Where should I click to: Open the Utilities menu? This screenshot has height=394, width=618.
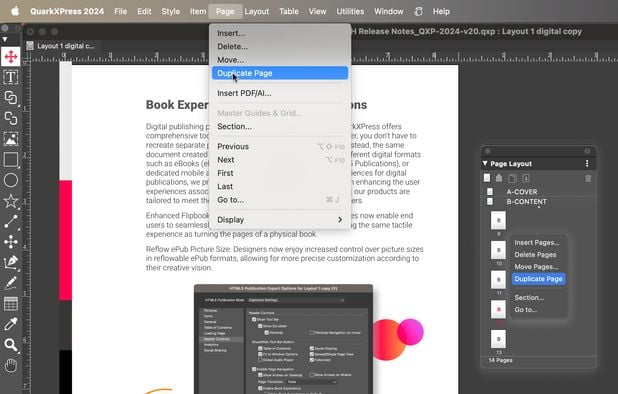[x=350, y=11]
